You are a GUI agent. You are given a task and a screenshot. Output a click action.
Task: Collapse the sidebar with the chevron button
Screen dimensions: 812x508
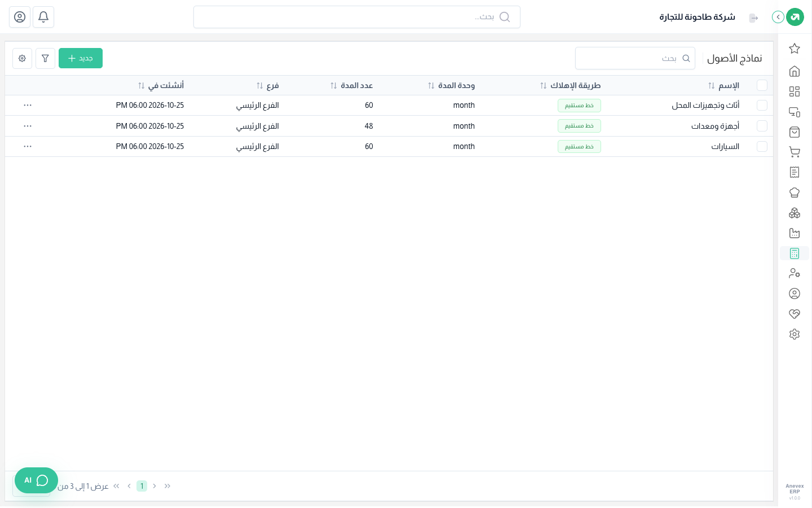point(778,17)
